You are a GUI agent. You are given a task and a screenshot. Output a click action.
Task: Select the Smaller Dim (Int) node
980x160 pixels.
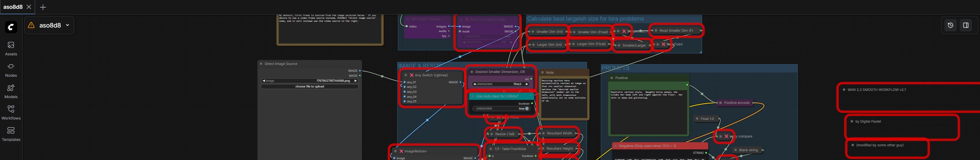547,32
